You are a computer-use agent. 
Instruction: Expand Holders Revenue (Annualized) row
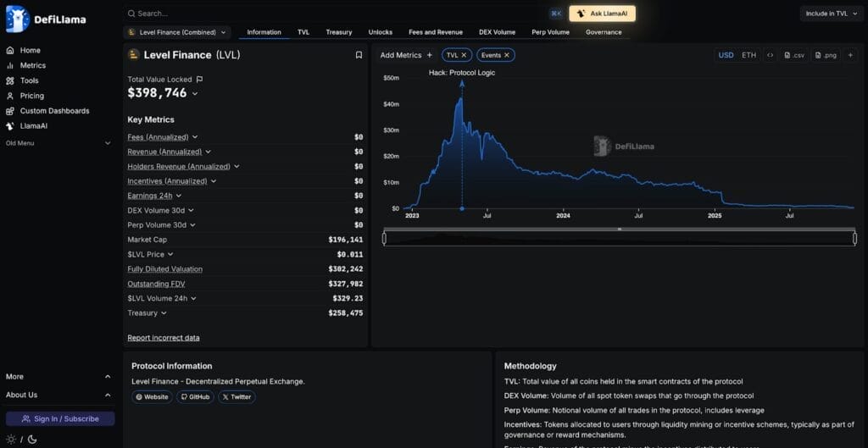coord(236,167)
